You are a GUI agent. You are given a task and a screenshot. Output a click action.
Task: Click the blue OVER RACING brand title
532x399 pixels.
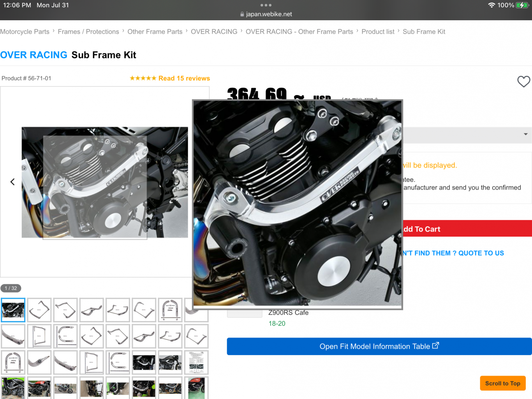[x=34, y=55]
